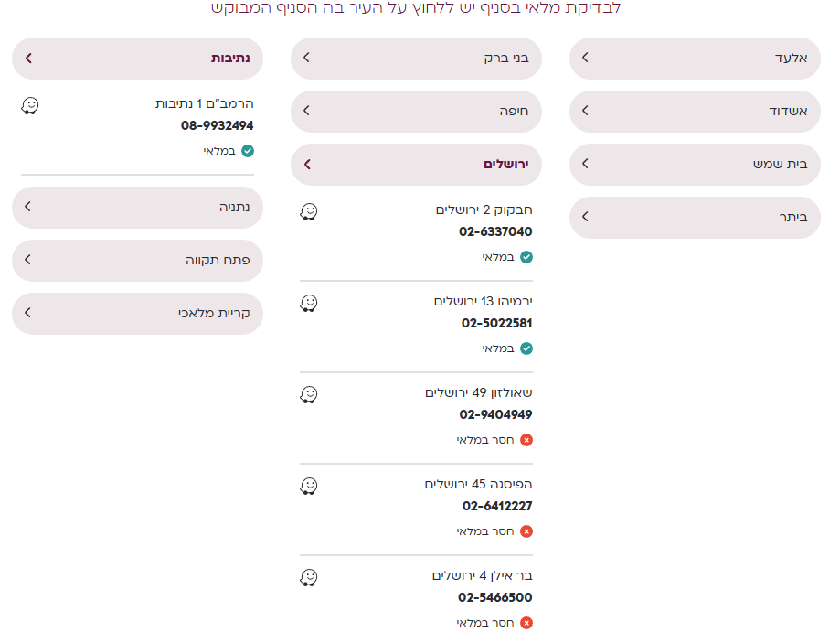Open Waze navigation for חבקוק 2 ירושלים

click(x=309, y=211)
